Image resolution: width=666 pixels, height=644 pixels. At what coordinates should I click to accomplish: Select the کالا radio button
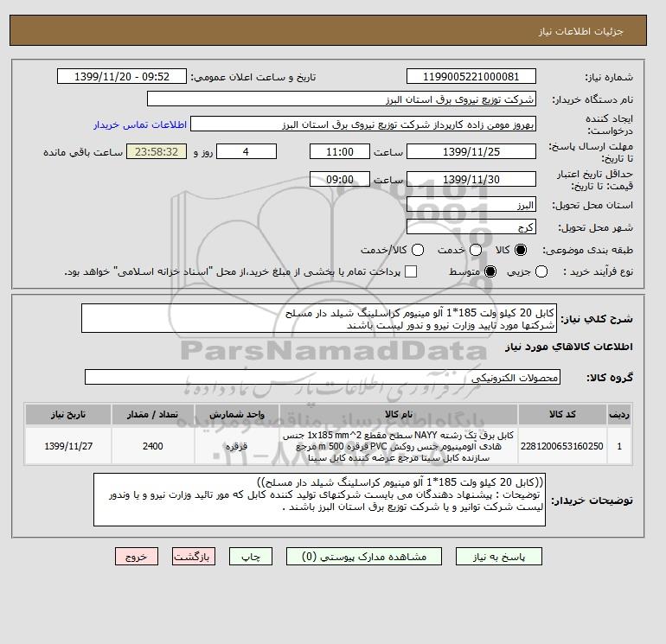point(521,250)
